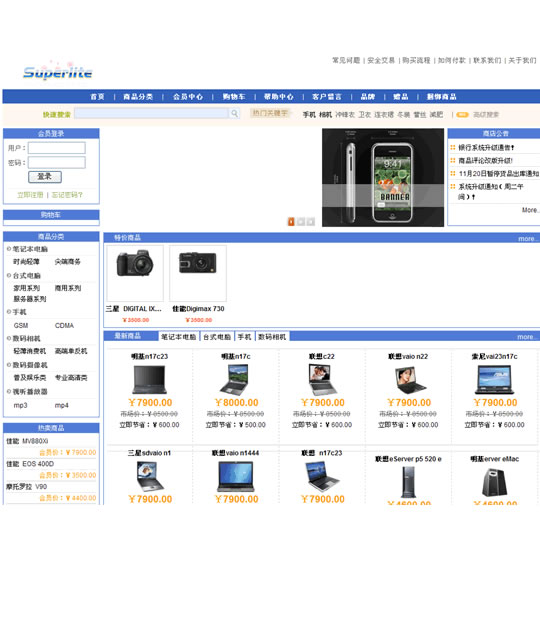
Task: Open the Digimax 730 camera image
Action: [198, 273]
